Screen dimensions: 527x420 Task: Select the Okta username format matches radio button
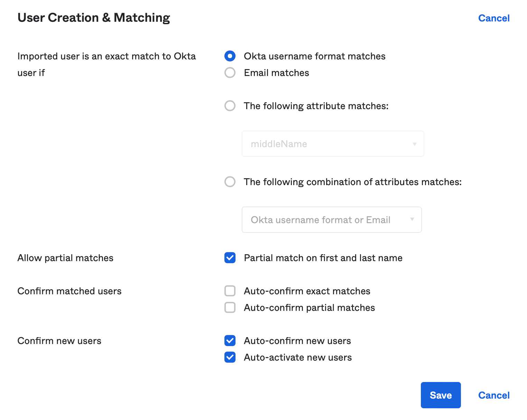point(230,56)
